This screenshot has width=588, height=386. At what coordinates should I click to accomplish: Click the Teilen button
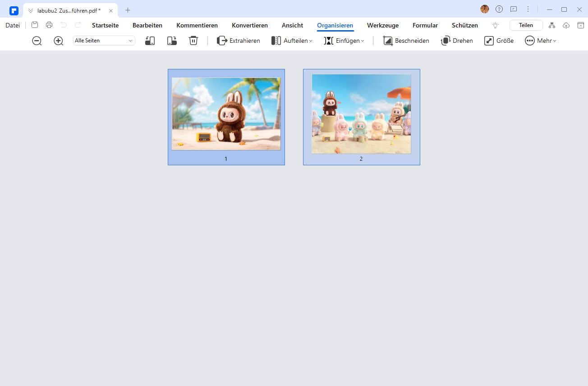(x=526, y=25)
